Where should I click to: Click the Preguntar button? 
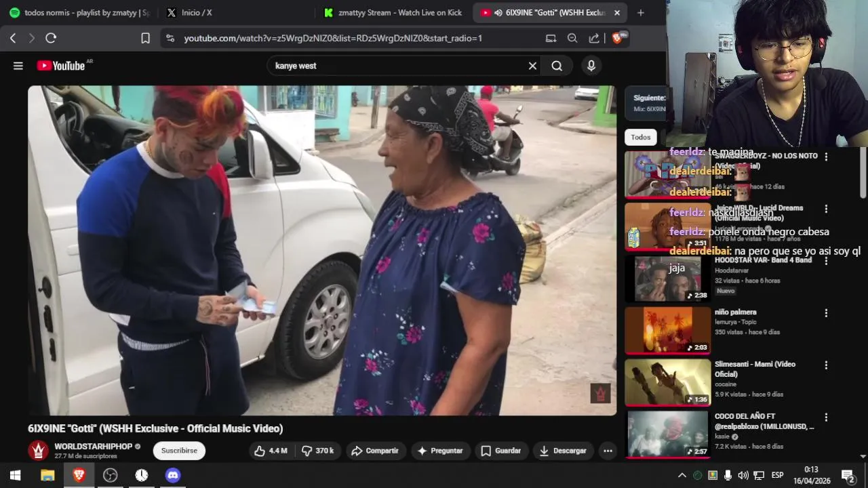point(440,451)
